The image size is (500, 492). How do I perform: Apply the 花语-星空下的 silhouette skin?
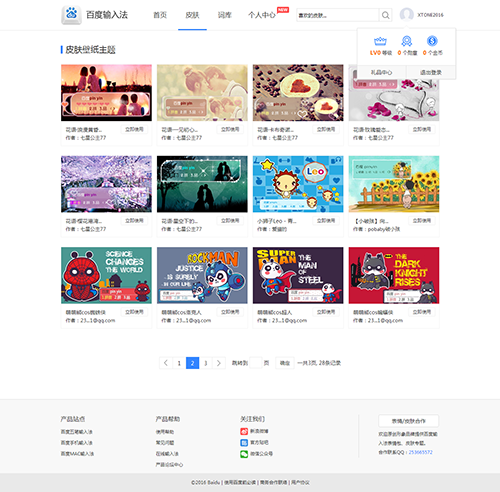click(x=230, y=221)
